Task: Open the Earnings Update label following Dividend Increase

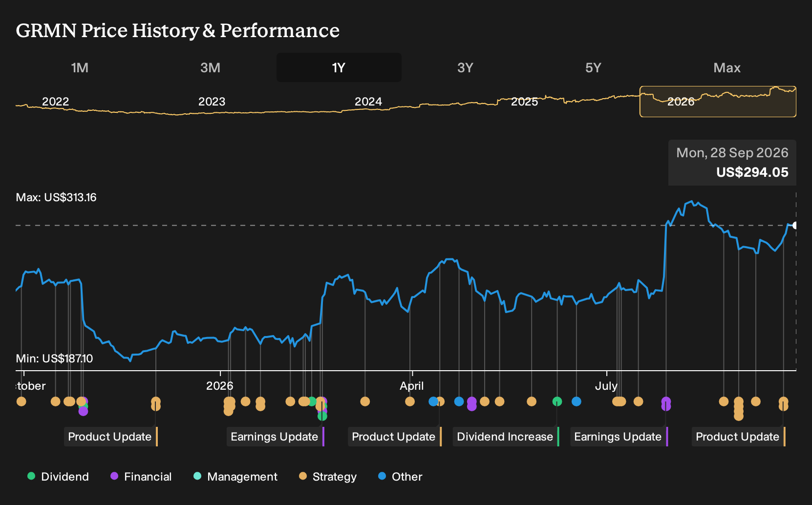Action: tap(619, 437)
